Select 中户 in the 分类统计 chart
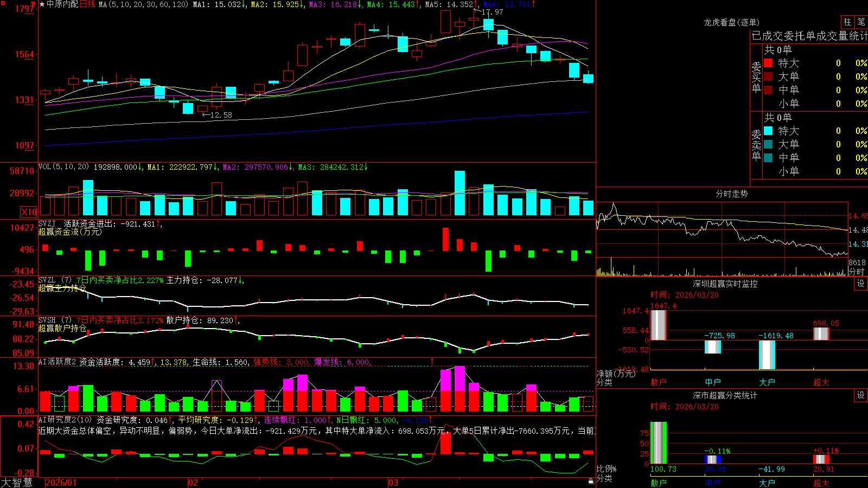This screenshot has height=488, width=868. [x=713, y=483]
